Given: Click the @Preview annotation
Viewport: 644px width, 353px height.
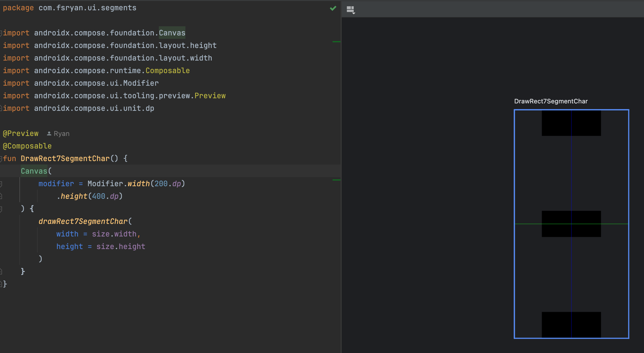Looking at the screenshot, I should 21,133.
